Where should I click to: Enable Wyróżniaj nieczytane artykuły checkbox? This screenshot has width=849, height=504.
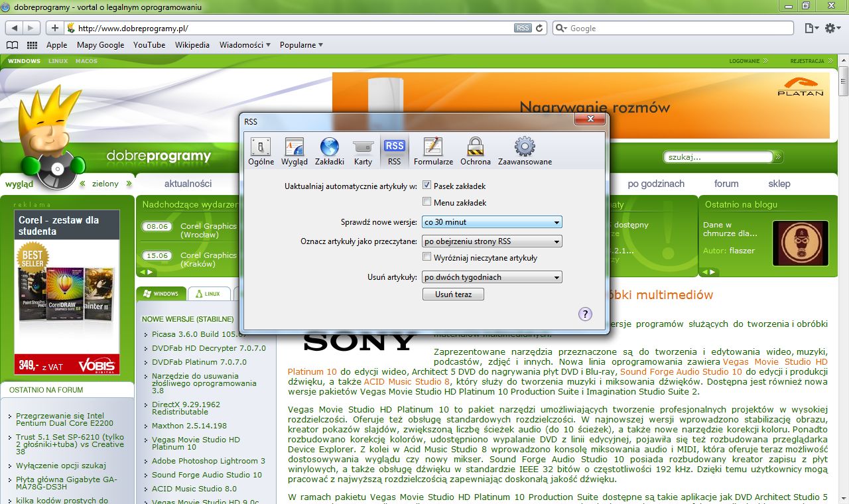427,257
